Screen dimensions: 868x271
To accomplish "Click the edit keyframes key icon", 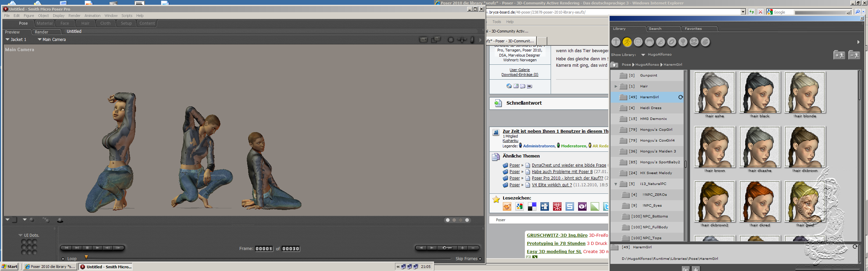I will tap(447, 248).
